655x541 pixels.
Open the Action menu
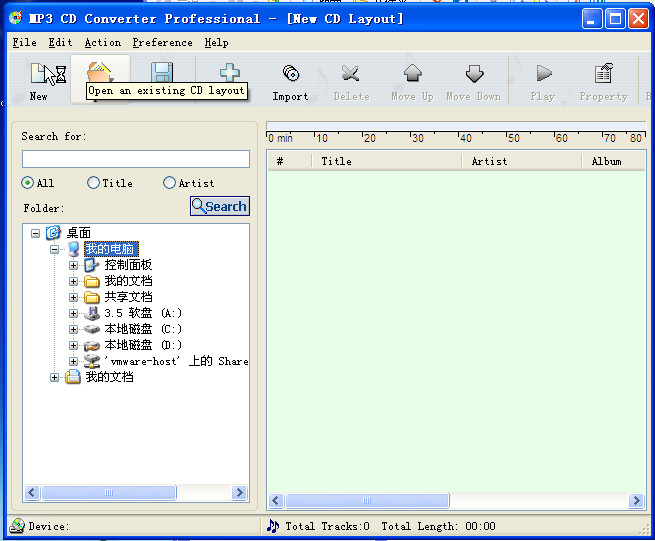point(102,42)
